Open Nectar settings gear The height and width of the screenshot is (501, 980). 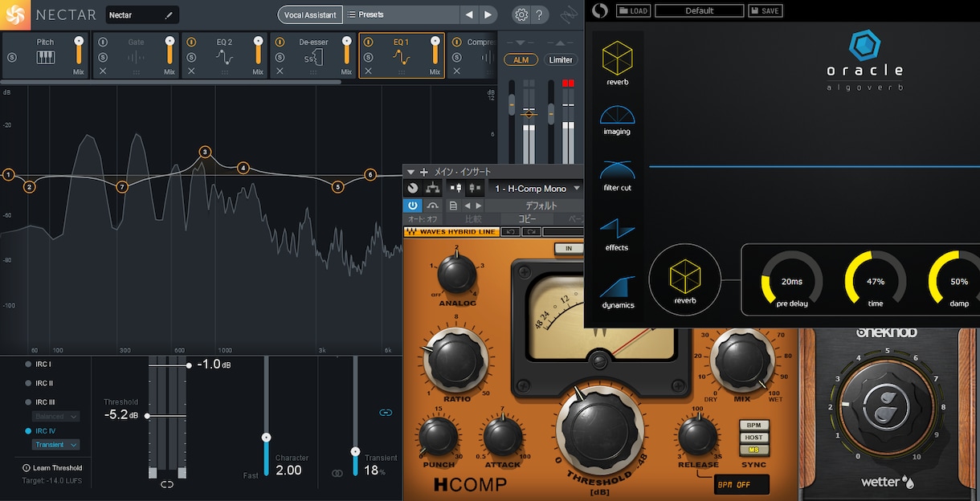521,14
